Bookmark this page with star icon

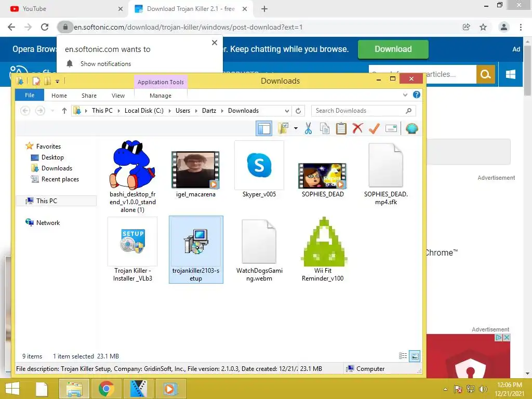[483, 27]
